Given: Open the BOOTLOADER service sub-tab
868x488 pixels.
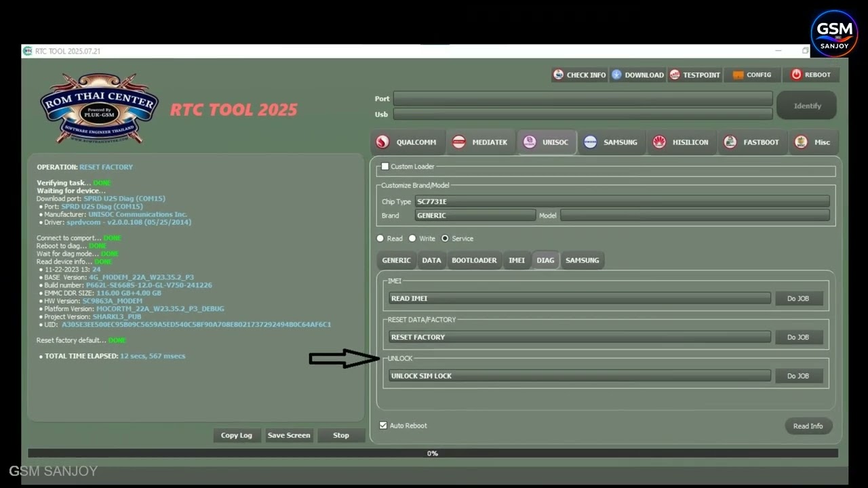Looking at the screenshot, I should click(x=474, y=260).
